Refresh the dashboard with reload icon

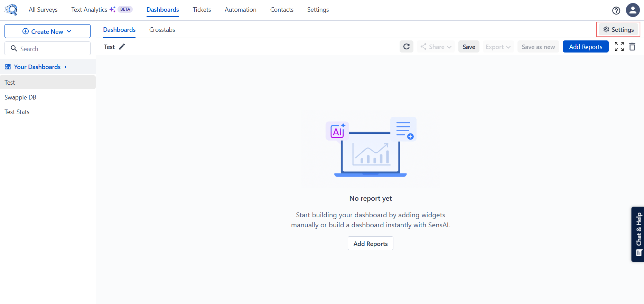[x=407, y=47]
